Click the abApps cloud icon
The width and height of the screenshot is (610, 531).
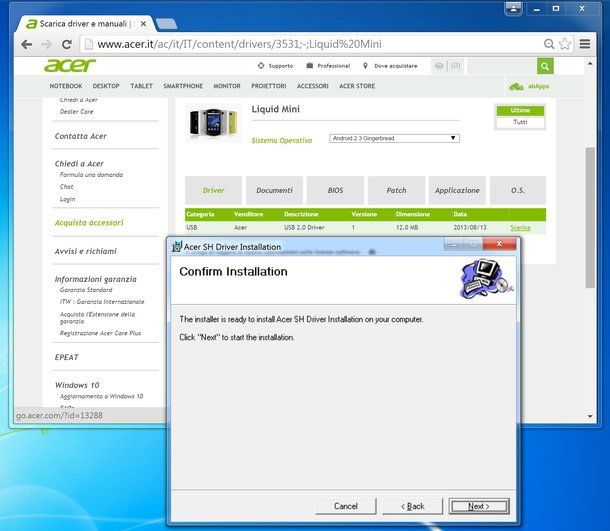click(x=516, y=86)
